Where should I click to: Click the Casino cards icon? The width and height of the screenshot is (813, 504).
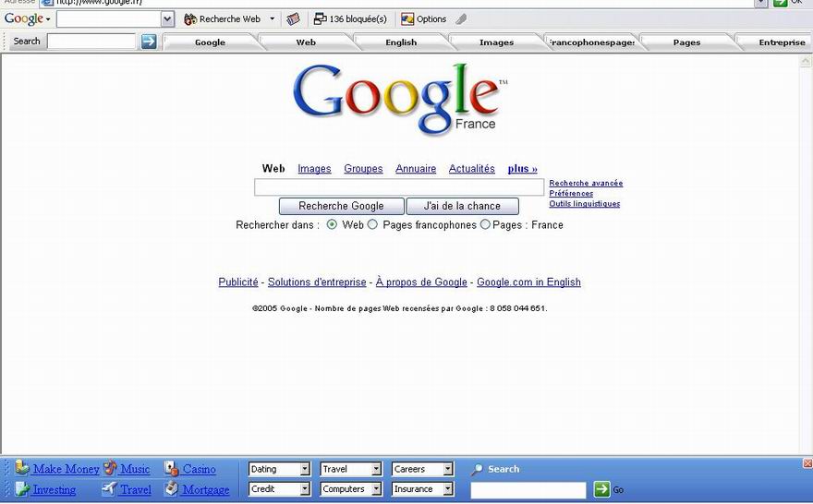pos(172,468)
